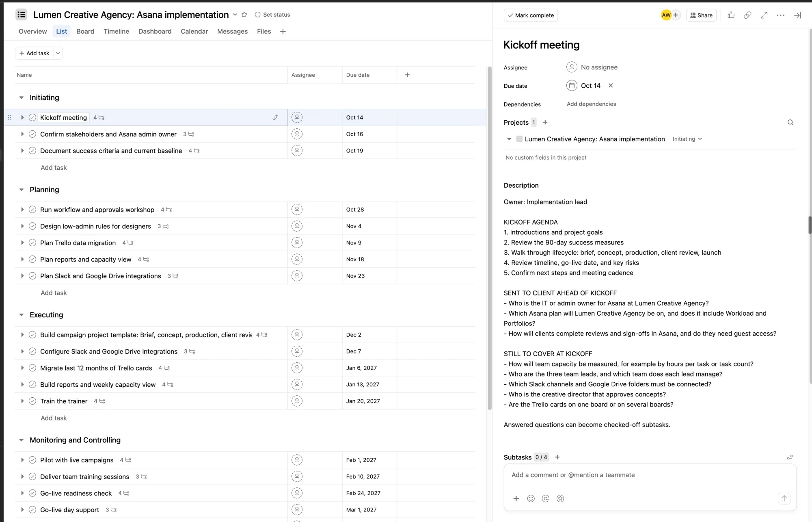Screen dimensions: 812x522
Task: Open the Initiating section dropdown in the task pane
Action: [687, 139]
